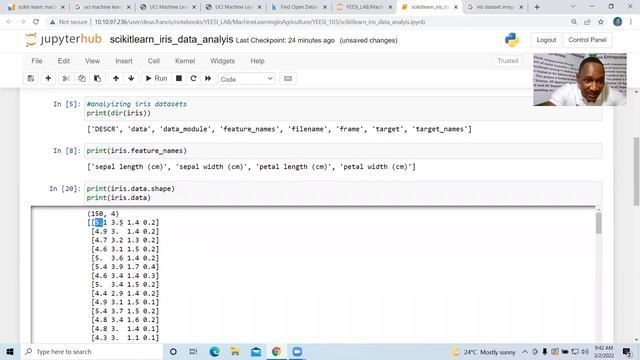Screen dimensions: 640x360
Task: Open the notifications action center
Action: (627, 351)
